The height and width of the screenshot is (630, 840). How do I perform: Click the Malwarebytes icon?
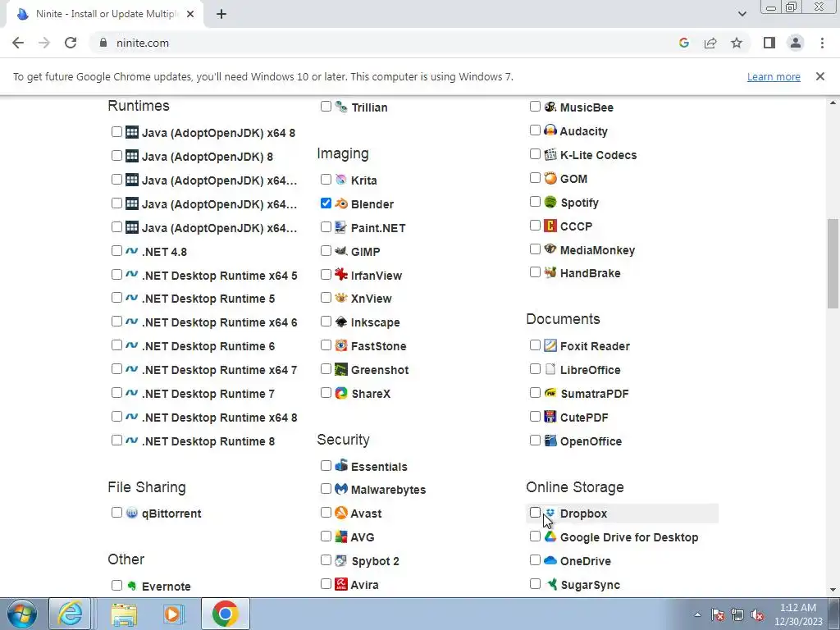pyautogui.click(x=340, y=489)
